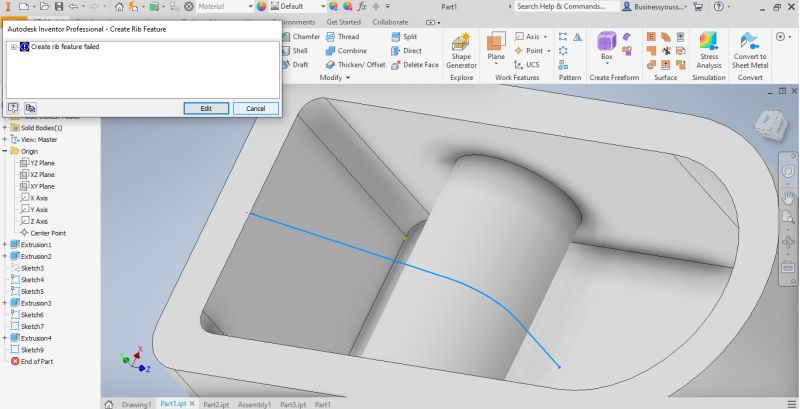Switch to Part3.ipt document tab

click(x=293, y=404)
